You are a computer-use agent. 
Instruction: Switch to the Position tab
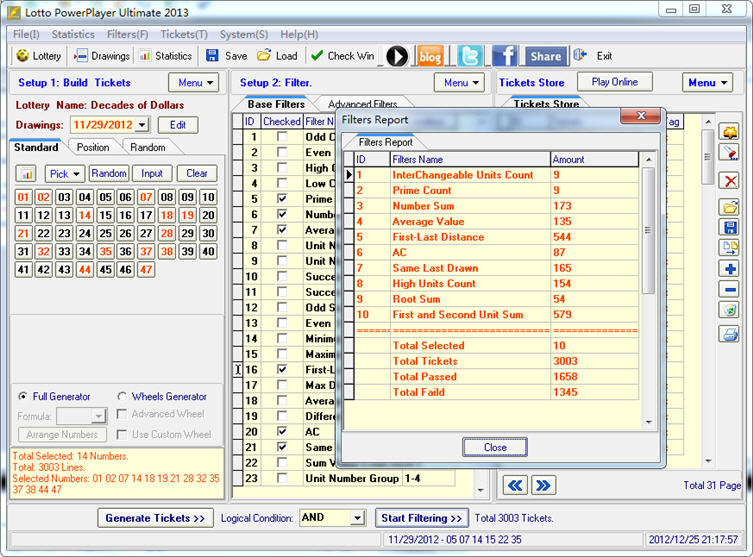[x=93, y=147]
